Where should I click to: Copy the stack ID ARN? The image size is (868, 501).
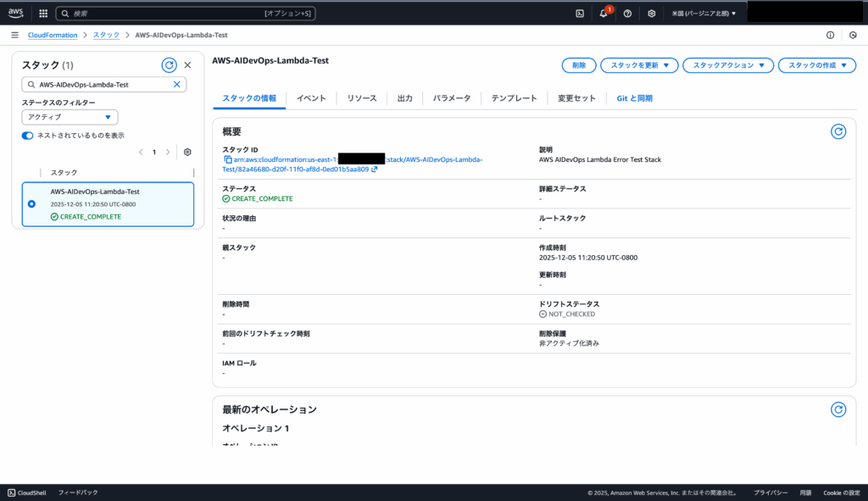click(x=227, y=159)
